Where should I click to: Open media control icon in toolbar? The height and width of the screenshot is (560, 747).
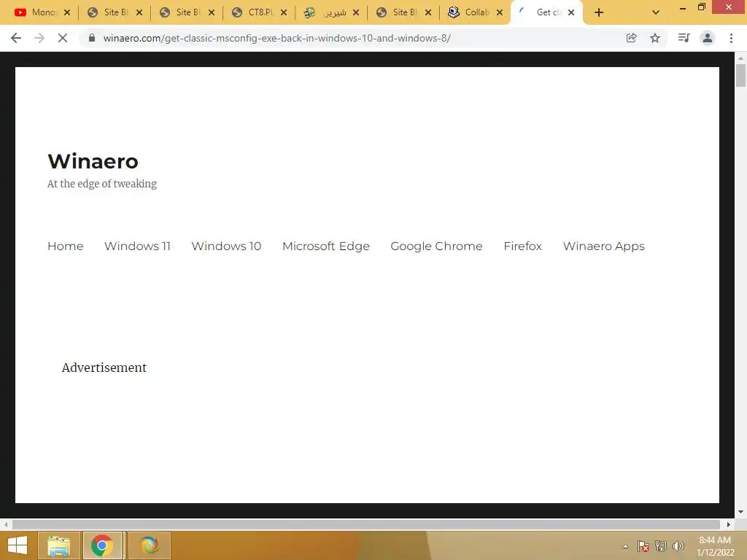coord(684,38)
